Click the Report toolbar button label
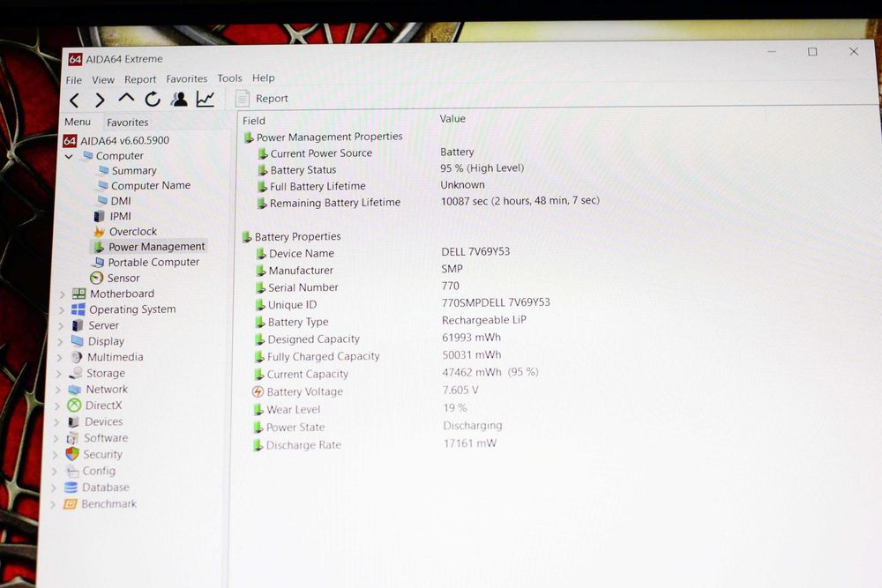 272,99
